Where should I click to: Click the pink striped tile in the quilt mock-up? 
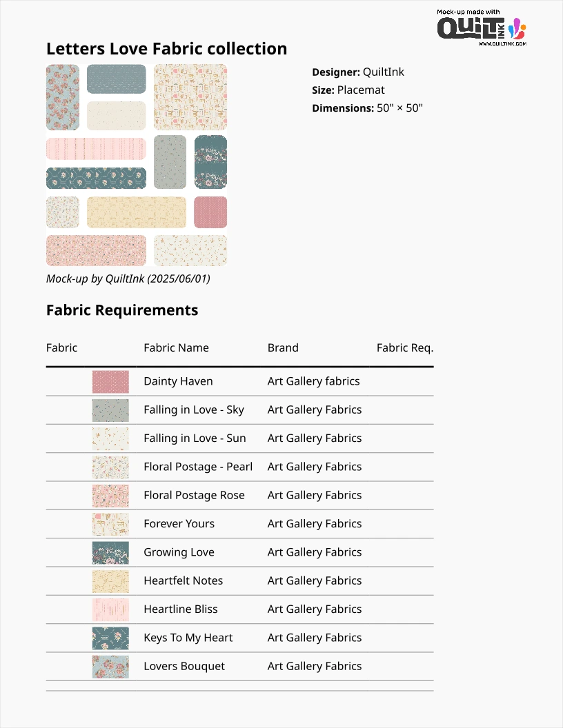[x=96, y=149]
